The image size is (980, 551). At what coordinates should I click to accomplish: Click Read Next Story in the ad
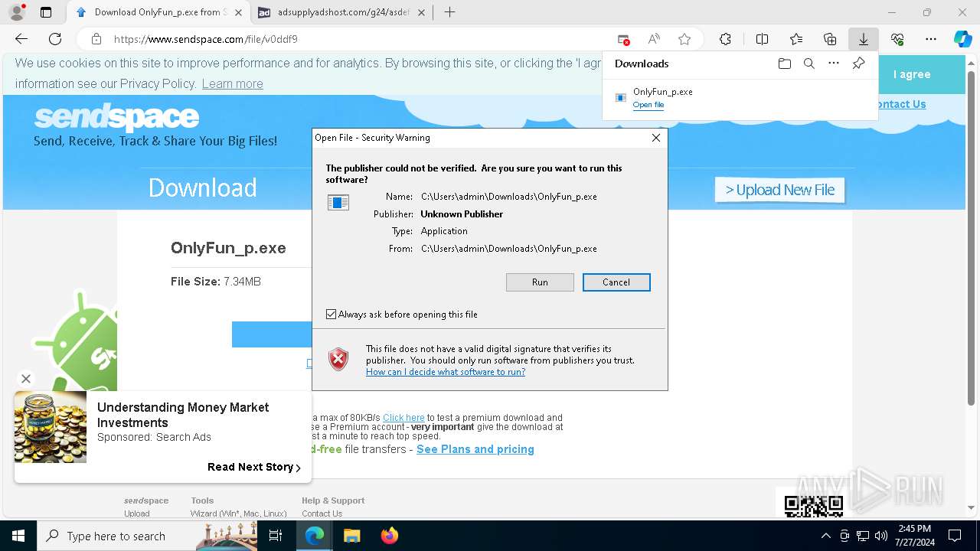254,467
